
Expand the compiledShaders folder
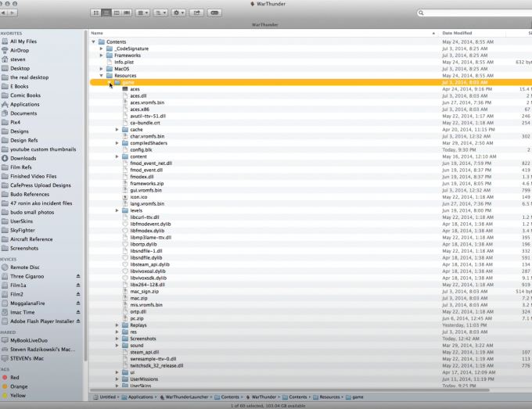click(x=117, y=143)
